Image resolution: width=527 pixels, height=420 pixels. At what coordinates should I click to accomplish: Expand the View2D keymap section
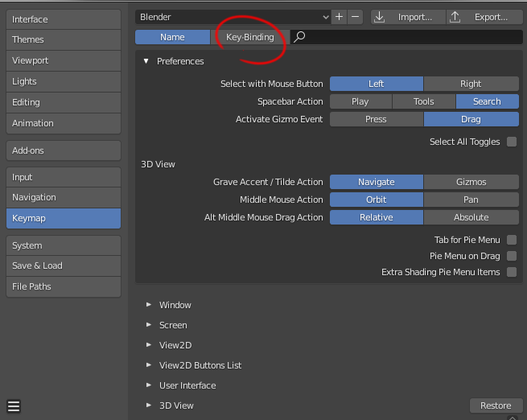(149, 345)
